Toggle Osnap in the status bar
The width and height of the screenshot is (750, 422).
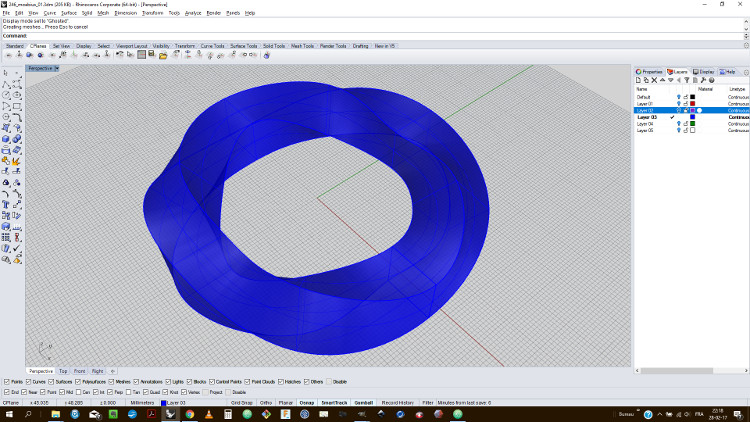pos(307,403)
